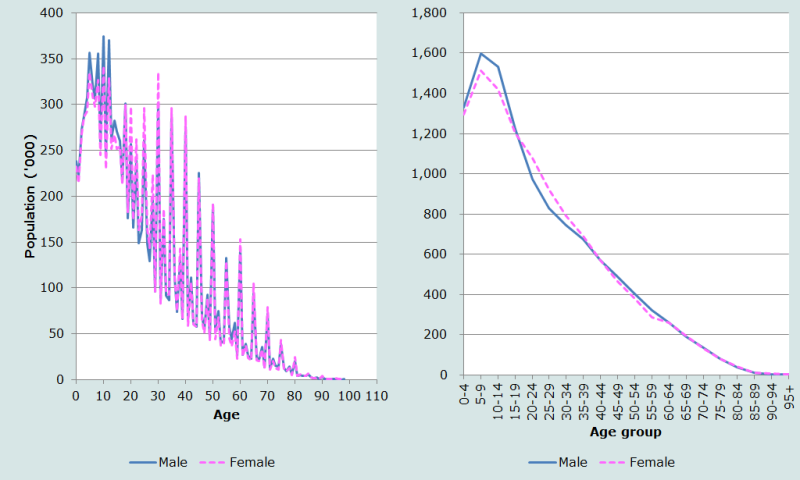The height and width of the screenshot is (480, 800).
Task: Click the blue Male line swatch in right legend
Action: (542, 463)
